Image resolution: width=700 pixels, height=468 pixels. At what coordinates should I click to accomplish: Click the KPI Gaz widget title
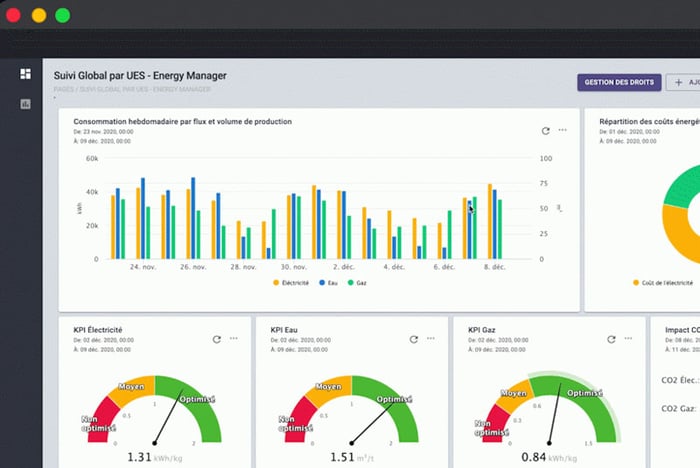tap(482, 330)
